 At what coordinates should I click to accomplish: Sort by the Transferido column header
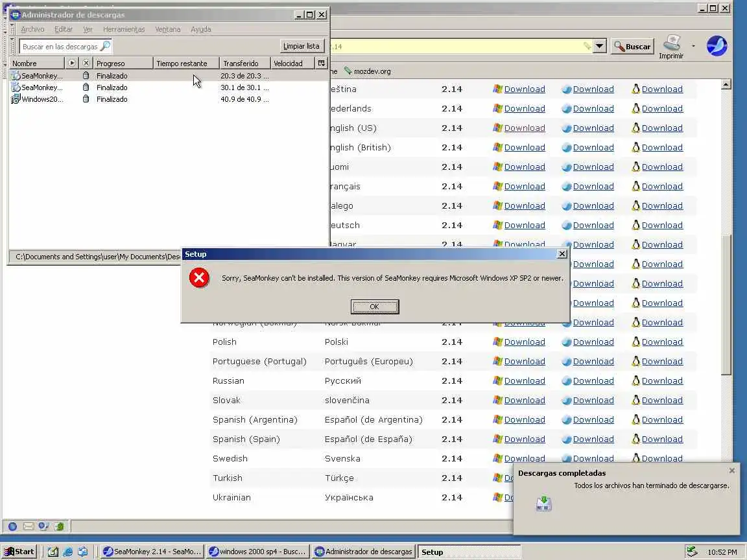[245, 64]
